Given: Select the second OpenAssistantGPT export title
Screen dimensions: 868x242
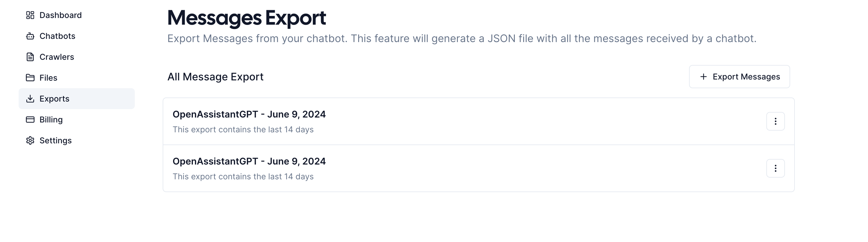Looking at the screenshot, I should 249,162.
